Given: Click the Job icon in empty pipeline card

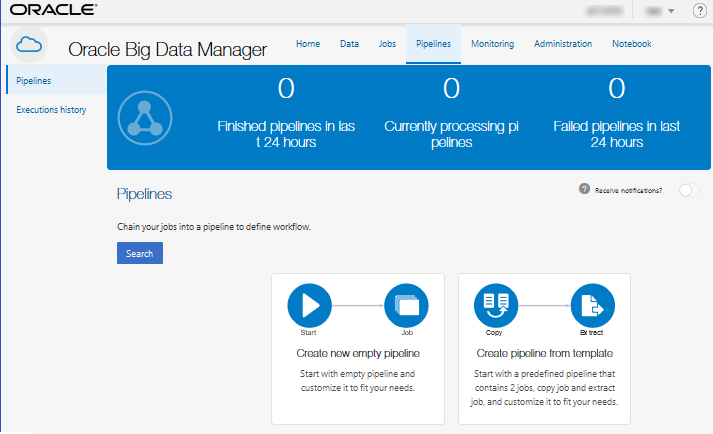Looking at the screenshot, I should (x=407, y=305).
